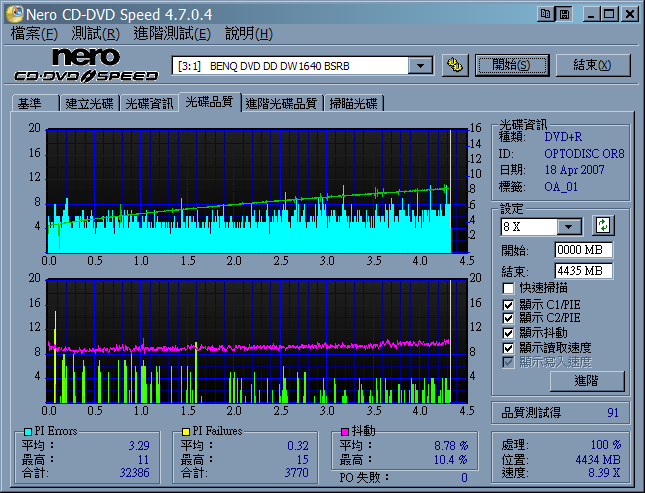Click the position value 4434 MB
The height and width of the screenshot is (493, 645).
point(598,460)
